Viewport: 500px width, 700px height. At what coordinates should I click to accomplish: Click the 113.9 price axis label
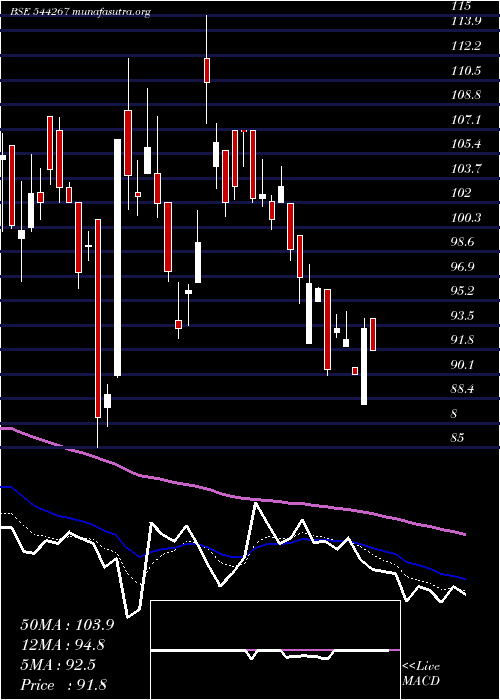coord(466,21)
